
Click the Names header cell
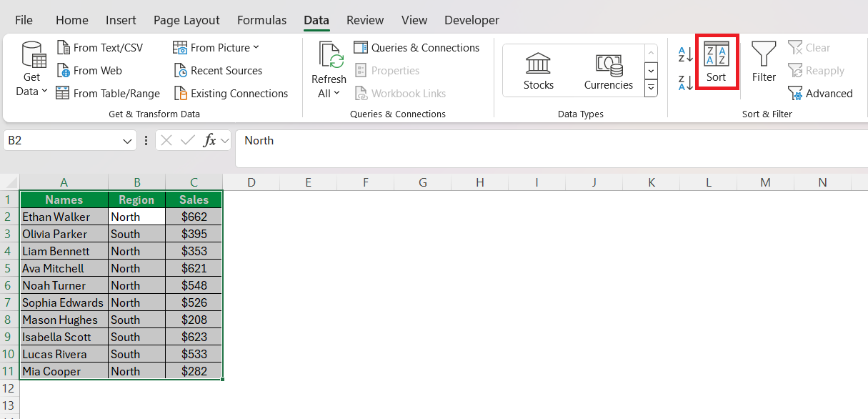point(64,199)
